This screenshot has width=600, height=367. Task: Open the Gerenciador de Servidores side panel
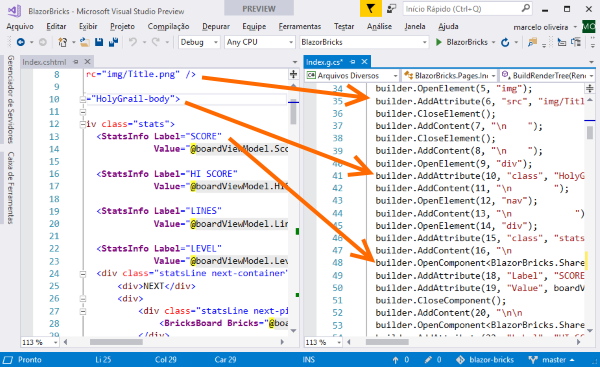(x=10, y=99)
